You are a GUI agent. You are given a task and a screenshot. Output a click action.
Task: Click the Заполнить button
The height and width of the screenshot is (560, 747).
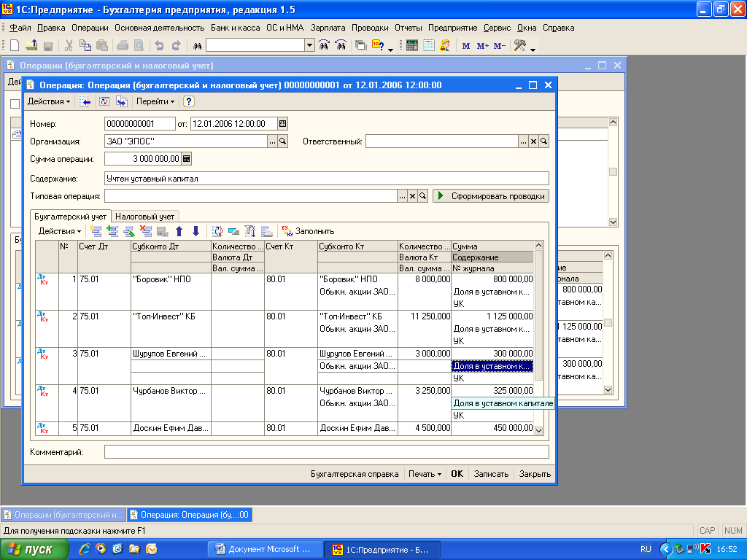(308, 231)
